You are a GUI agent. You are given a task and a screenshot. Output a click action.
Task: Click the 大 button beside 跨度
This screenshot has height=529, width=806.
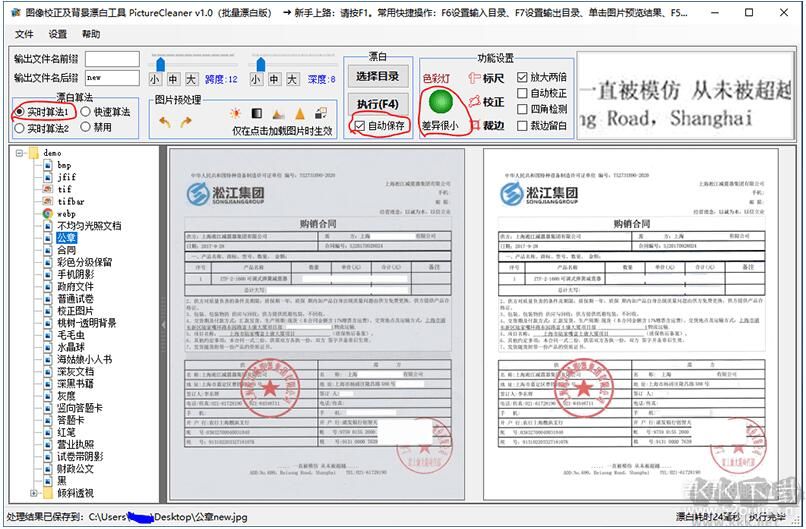point(191,79)
